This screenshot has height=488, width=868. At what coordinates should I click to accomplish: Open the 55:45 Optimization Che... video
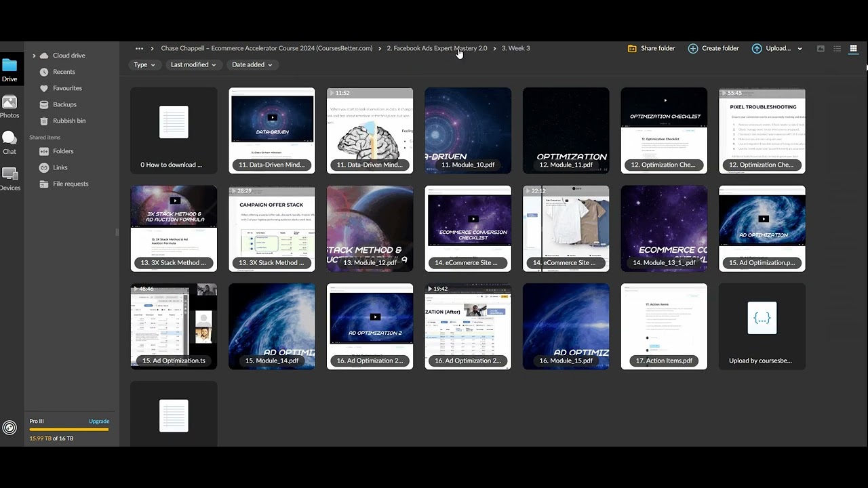pos(762,131)
